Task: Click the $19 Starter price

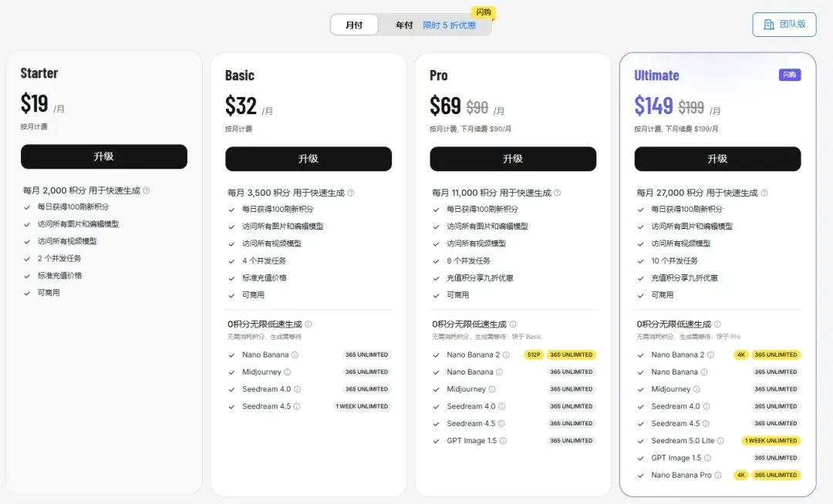Action: [35, 103]
